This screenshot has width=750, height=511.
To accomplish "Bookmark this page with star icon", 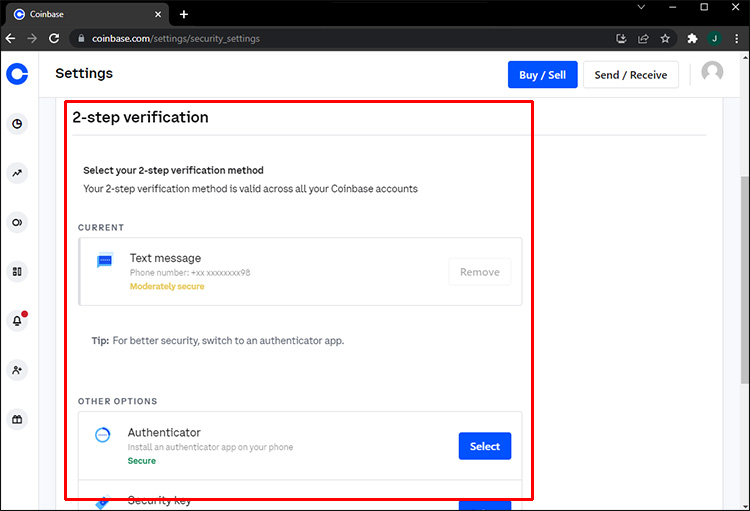I will coord(665,39).
